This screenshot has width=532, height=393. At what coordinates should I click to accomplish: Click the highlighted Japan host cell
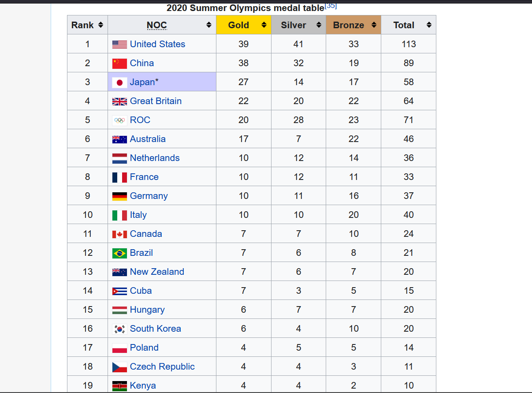[185, 82]
